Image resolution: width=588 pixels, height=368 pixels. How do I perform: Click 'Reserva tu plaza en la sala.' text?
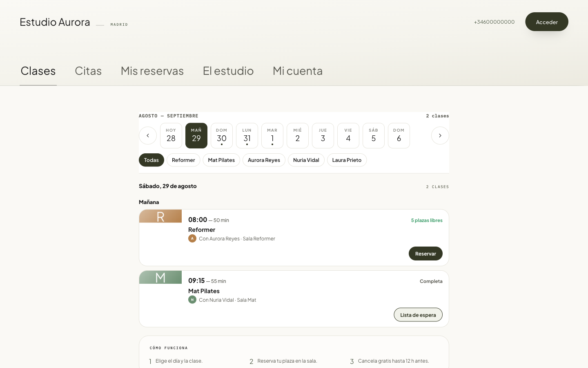287,361
